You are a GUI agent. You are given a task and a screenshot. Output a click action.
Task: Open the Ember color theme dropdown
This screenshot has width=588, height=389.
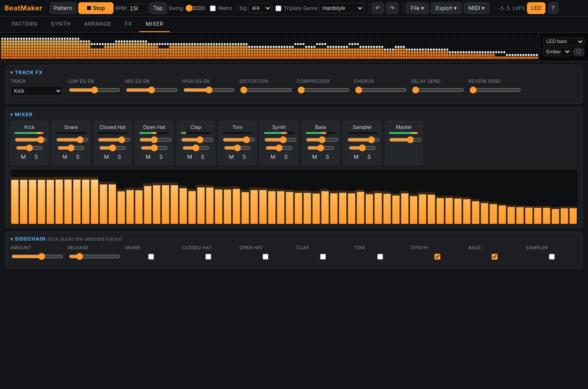[557, 52]
